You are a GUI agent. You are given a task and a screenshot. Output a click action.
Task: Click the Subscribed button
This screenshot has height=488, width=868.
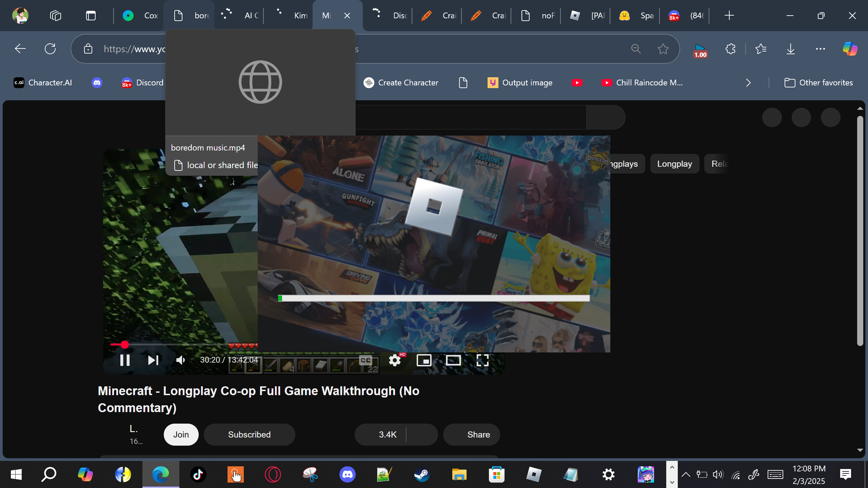coord(249,434)
